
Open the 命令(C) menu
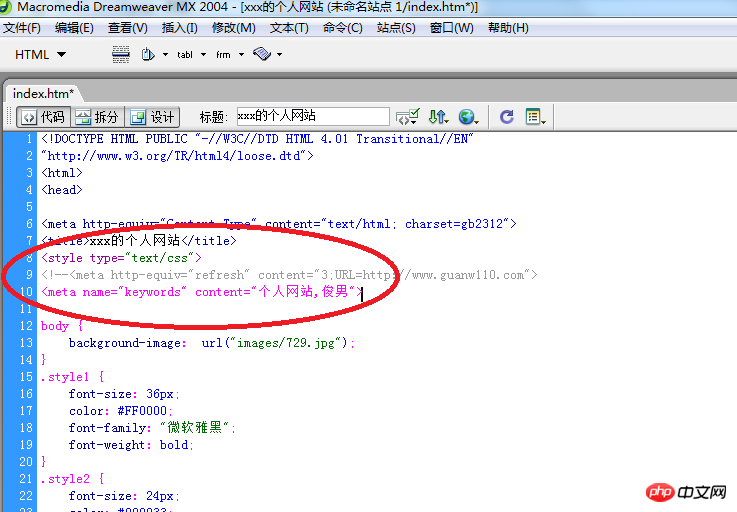(342, 28)
